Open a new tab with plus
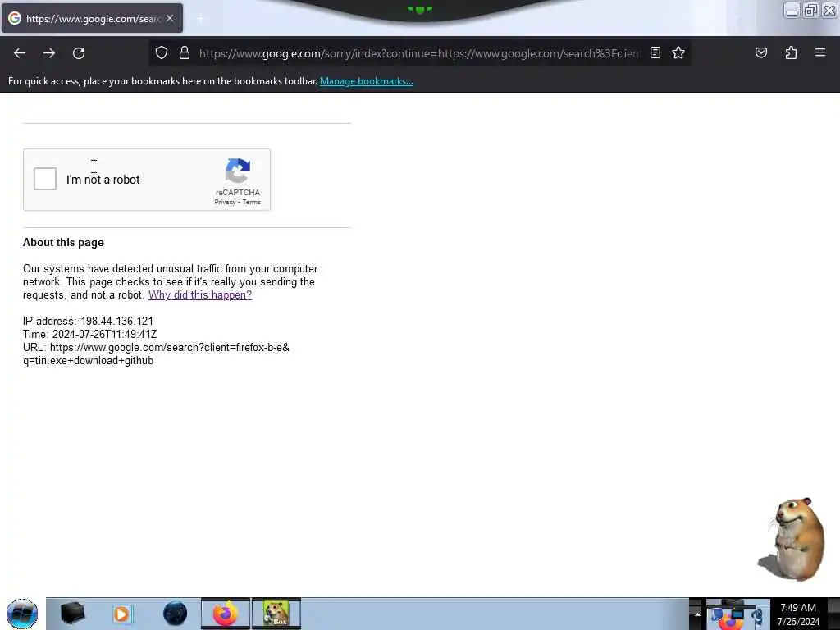 click(x=200, y=19)
